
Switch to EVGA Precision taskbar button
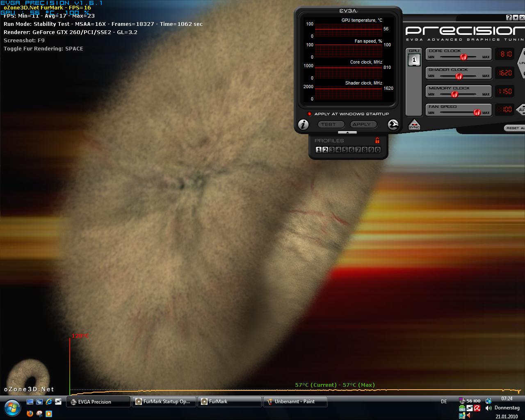(98, 402)
